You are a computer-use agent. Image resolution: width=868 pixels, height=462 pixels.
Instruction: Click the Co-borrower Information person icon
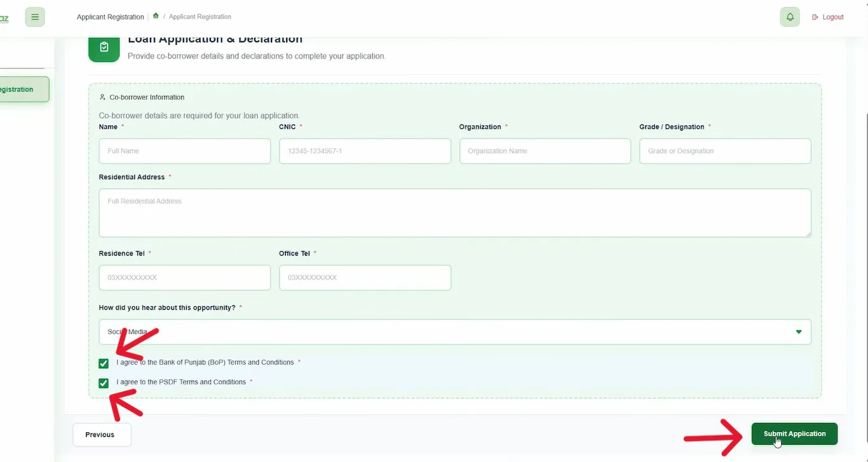point(102,97)
